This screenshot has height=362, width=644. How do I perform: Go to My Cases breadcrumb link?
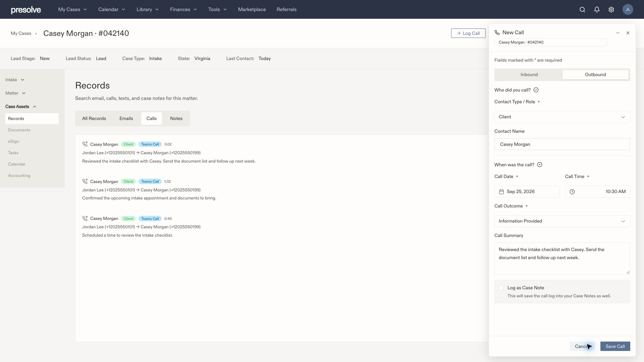pos(21,33)
